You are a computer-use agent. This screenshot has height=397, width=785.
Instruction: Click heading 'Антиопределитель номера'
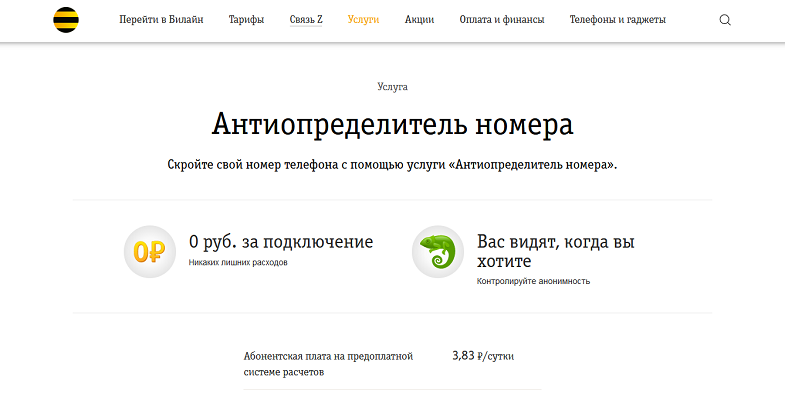392,124
